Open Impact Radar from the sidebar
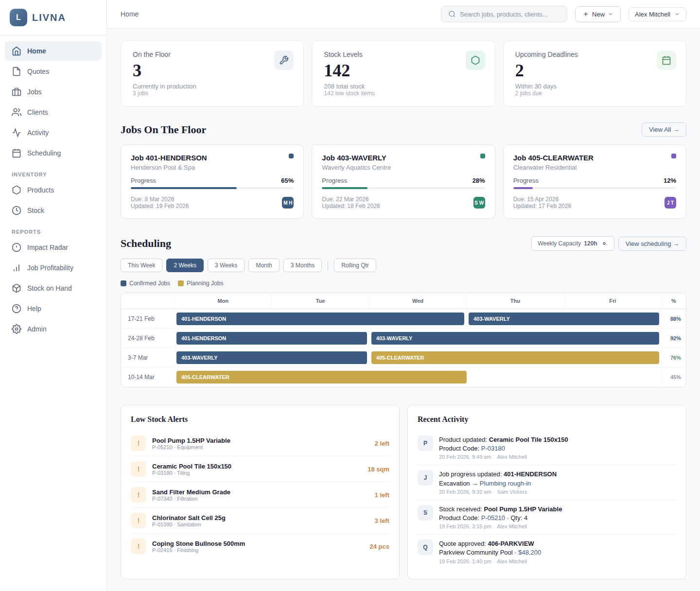Image resolution: width=700 pixels, height=591 pixels. pos(47,247)
